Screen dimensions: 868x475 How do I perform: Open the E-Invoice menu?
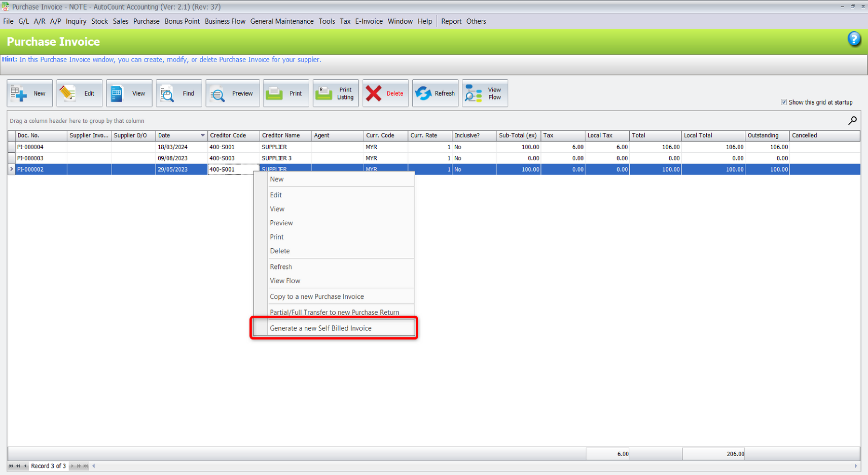pyautogui.click(x=369, y=21)
